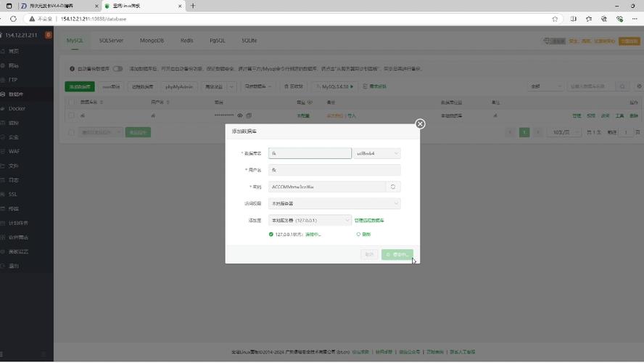644x363 pixels.
Task: Open the Docker sidebar item
Action: [x=17, y=108]
